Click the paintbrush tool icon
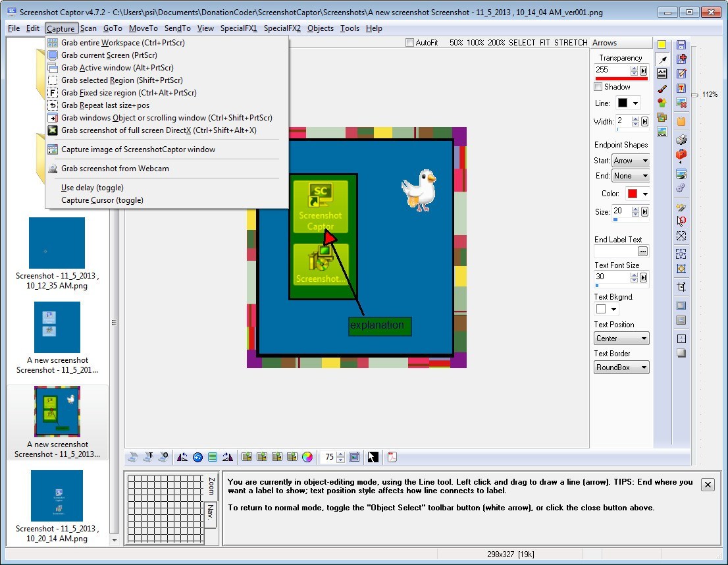The height and width of the screenshot is (565, 728). tap(662, 88)
